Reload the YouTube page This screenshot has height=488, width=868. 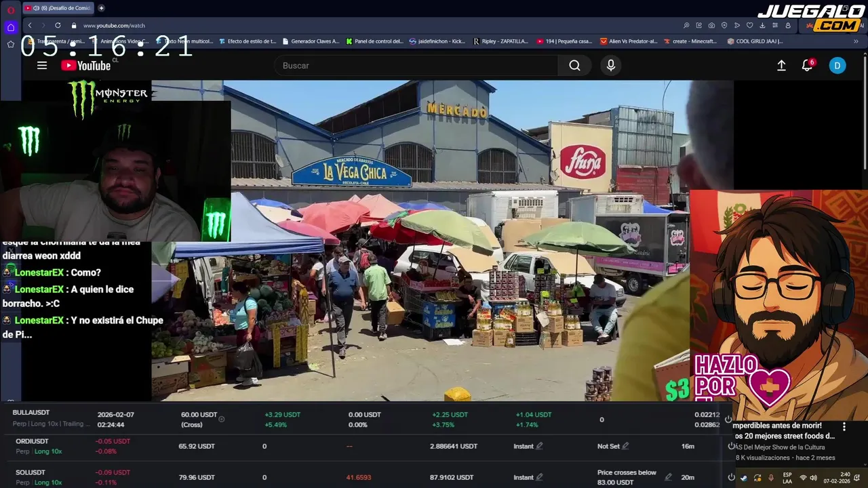point(58,26)
